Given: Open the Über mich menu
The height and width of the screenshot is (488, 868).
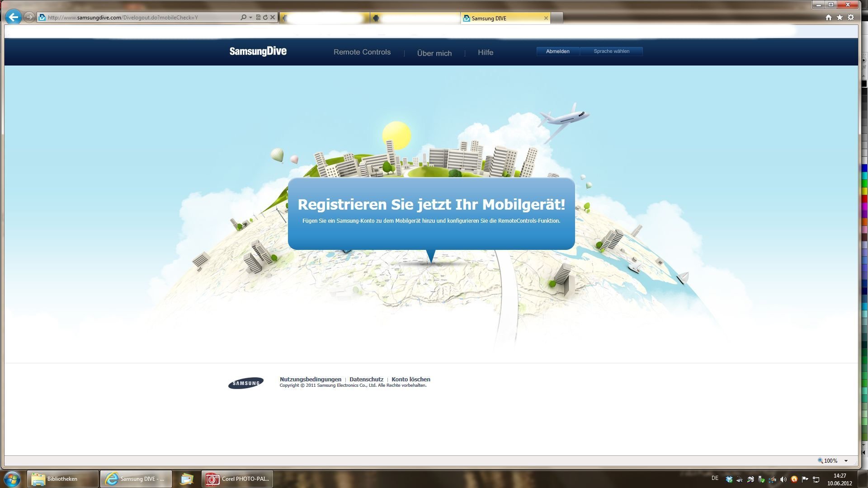Looking at the screenshot, I should (x=434, y=53).
